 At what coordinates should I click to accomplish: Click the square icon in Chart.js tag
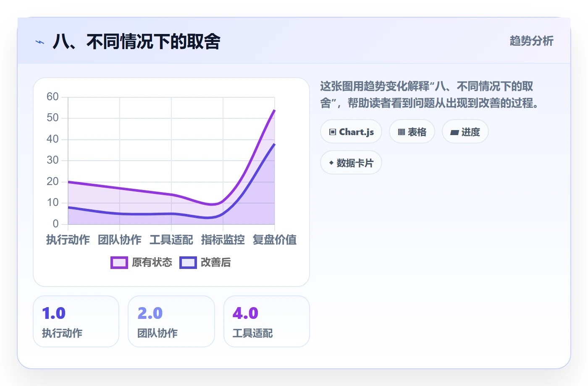(x=333, y=132)
